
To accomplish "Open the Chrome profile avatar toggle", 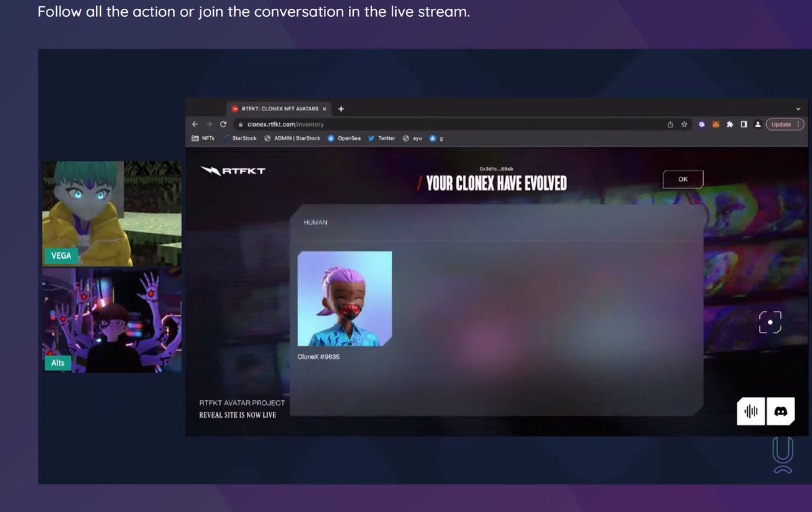I will tap(758, 125).
